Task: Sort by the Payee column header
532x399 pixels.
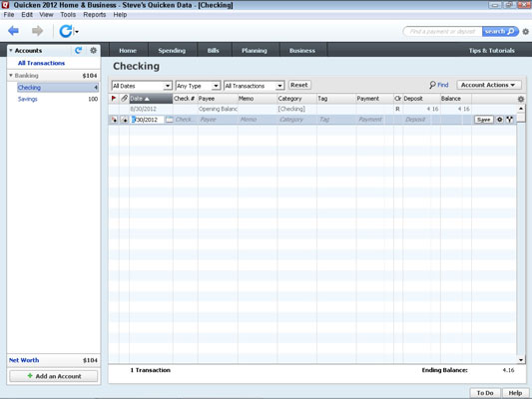Action: 218,99
